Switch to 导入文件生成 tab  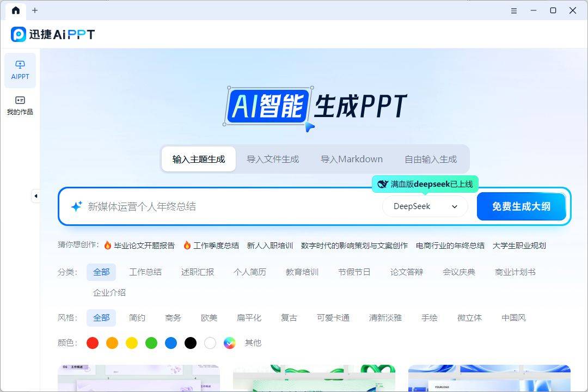coord(273,159)
